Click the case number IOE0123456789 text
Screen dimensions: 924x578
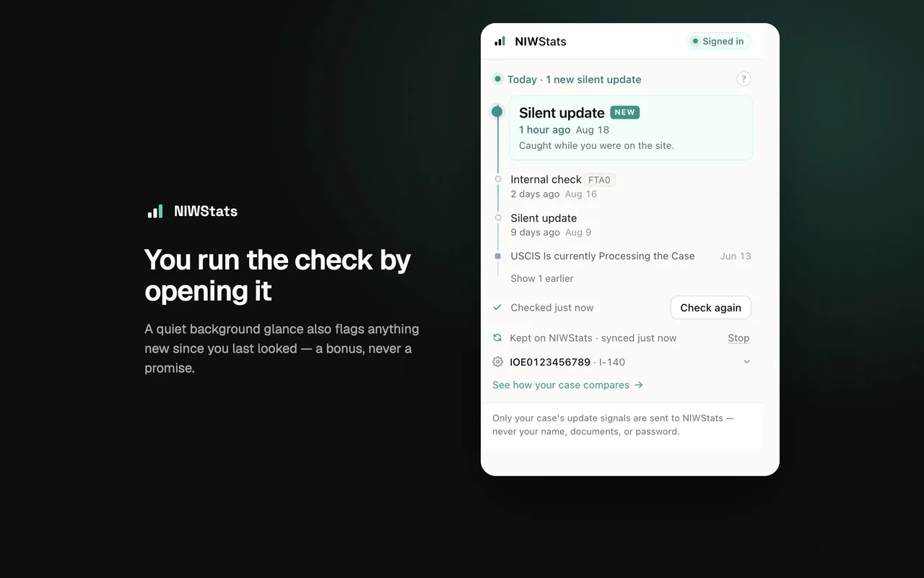(x=550, y=362)
